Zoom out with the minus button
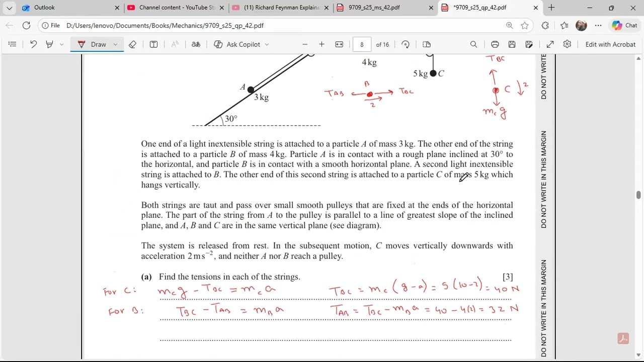This screenshot has width=644, height=362. pos(305,44)
